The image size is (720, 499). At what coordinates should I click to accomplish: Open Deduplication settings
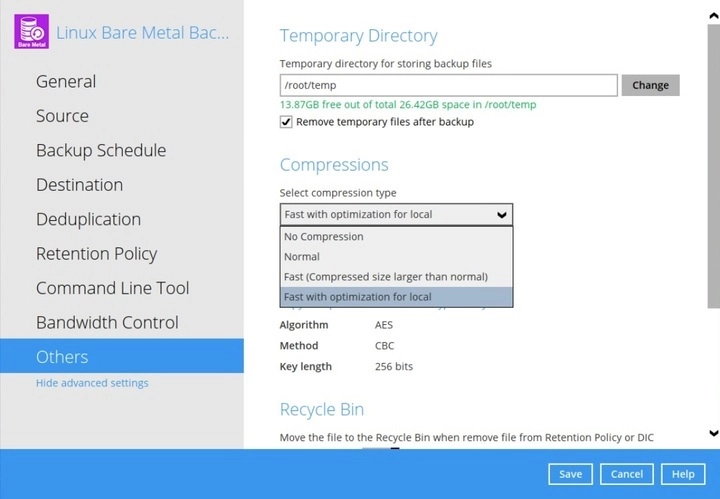click(x=88, y=220)
